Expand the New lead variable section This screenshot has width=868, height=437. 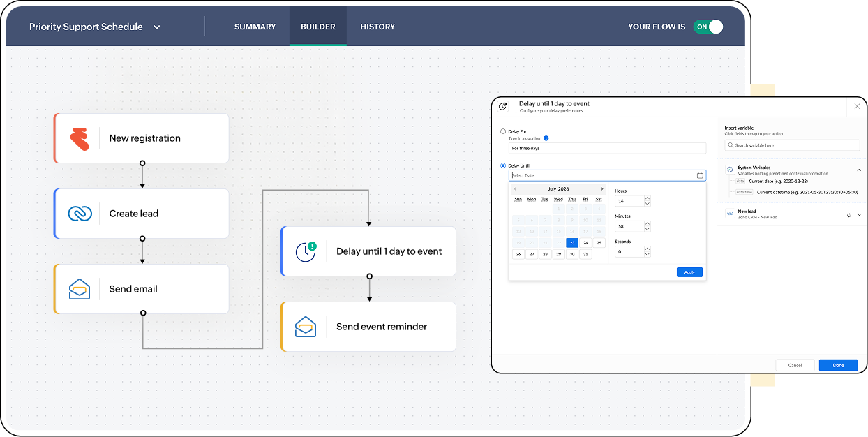pos(859,215)
